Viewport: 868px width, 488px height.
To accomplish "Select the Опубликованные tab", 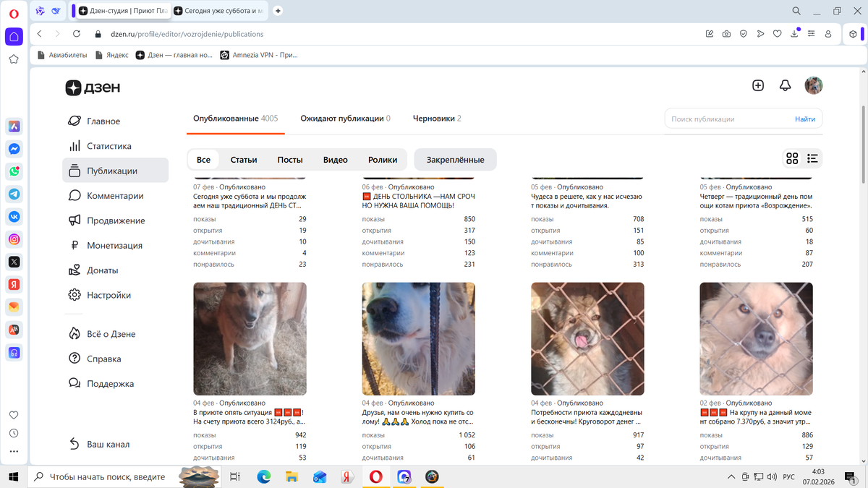I will (x=235, y=119).
